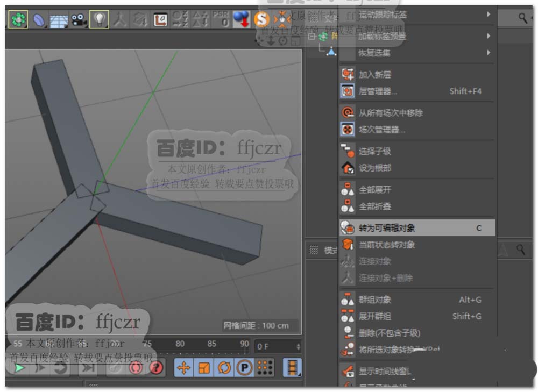The image size is (538, 392).
Task: Choose 设为根部 menu item
Action: [417, 168]
